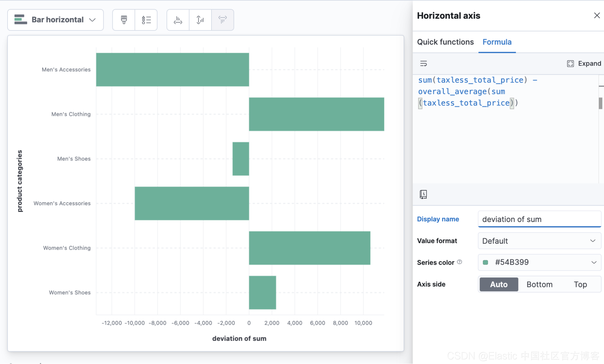Set Axis side to Bottom
Viewport: 604px width, 364px height.
(x=539, y=284)
